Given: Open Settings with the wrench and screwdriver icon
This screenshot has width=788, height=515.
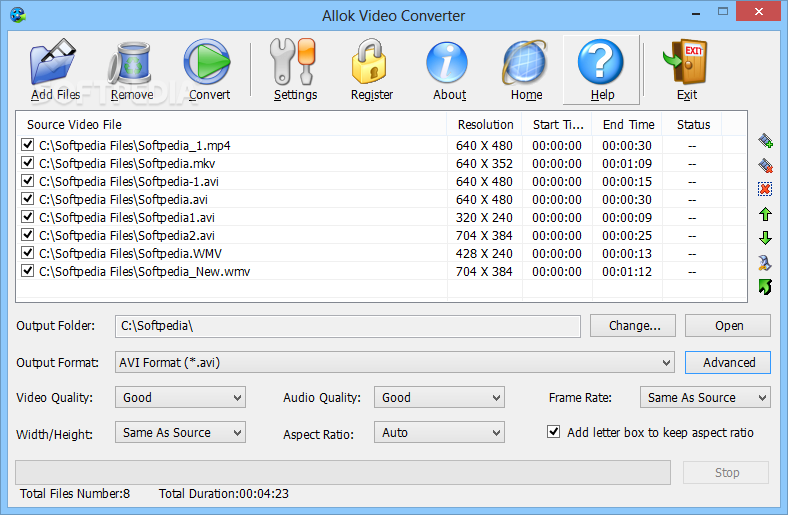Looking at the screenshot, I should [x=294, y=62].
